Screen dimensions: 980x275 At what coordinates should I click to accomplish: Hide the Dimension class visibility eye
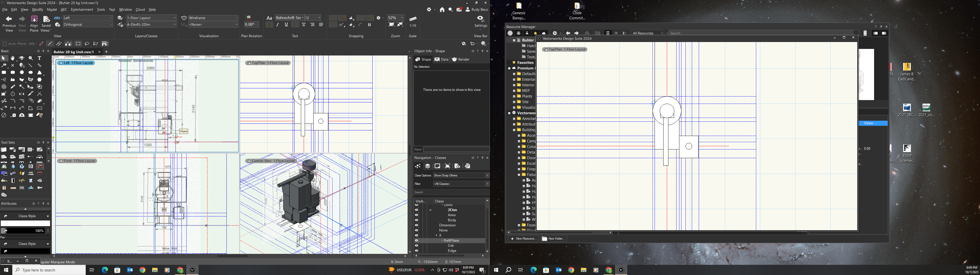(416, 225)
